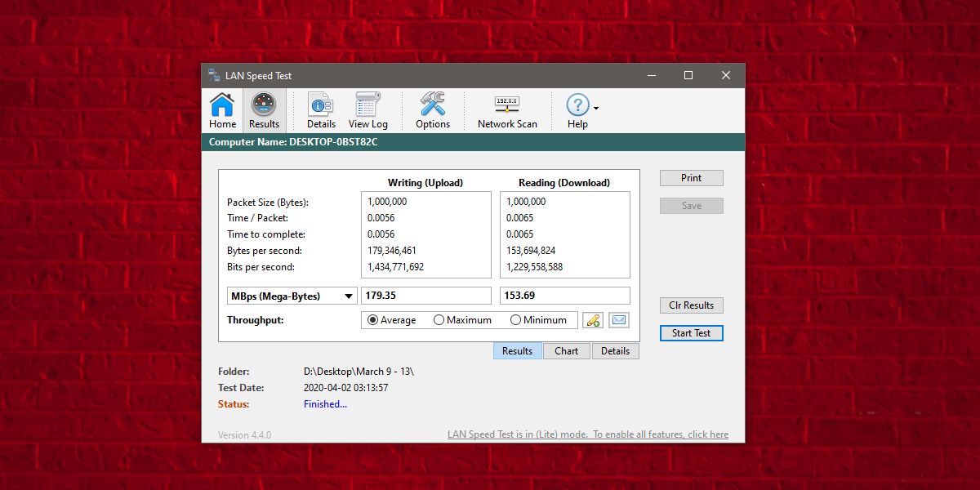Click the download Bits per second value 1,229,558,588

534,267
